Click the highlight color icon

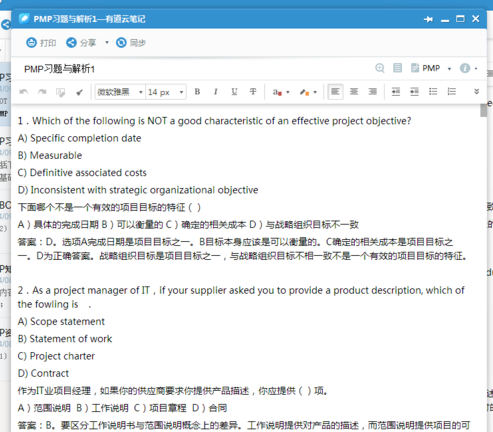[304, 92]
